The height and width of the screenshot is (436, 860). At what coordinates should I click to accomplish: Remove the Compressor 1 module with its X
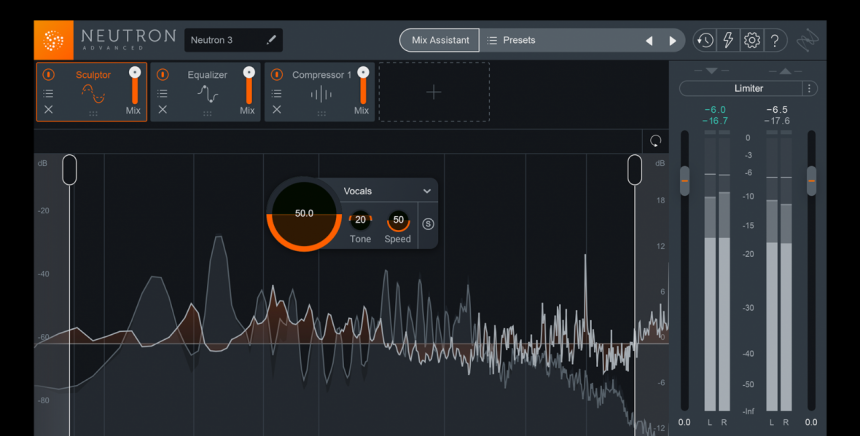(x=276, y=110)
